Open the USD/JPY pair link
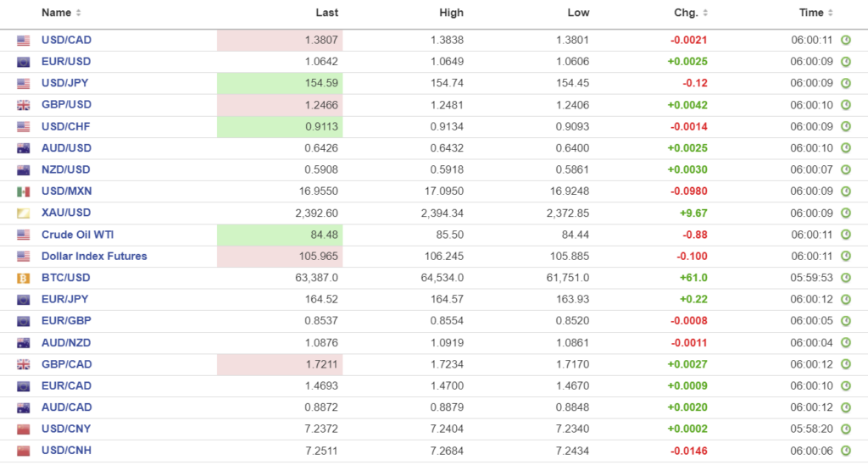Viewport: 868px width, 465px height. [65, 83]
